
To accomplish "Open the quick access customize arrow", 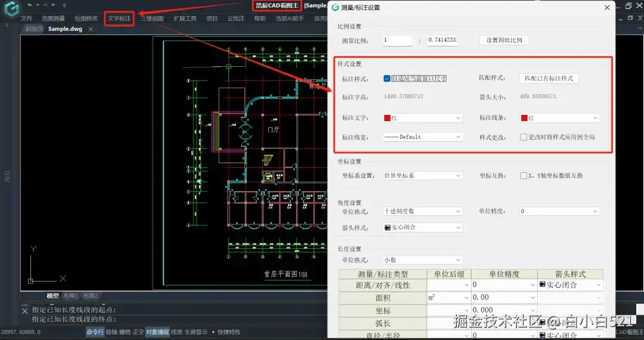I will pyautogui.click(x=64, y=5).
